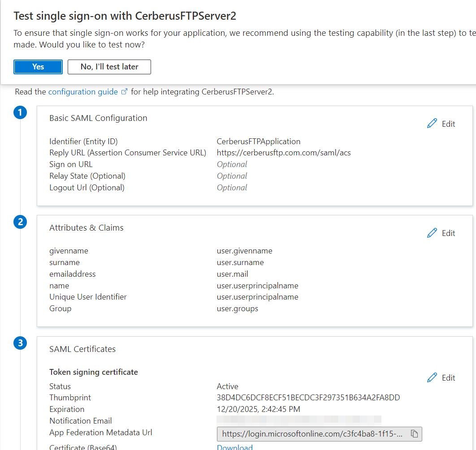
Task: Click the user.groups claim value
Action: coord(237,309)
